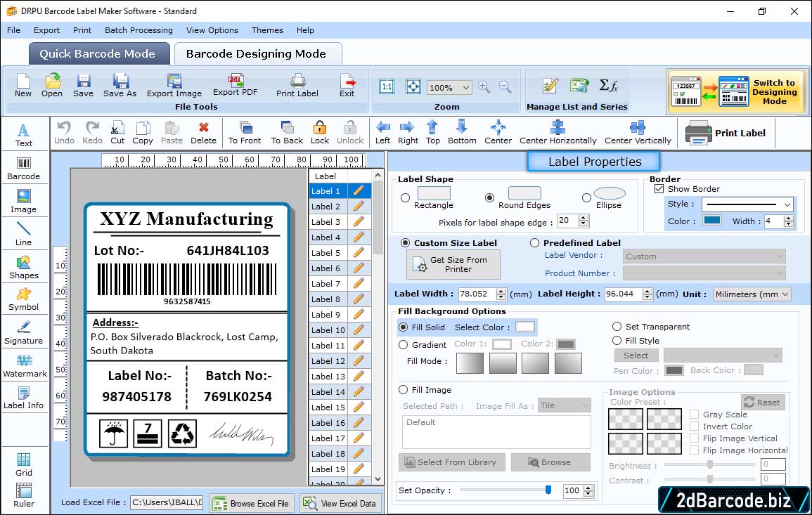This screenshot has width=812, height=515.
Task: Open the Symbol tool
Action: click(x=23, y=299)
